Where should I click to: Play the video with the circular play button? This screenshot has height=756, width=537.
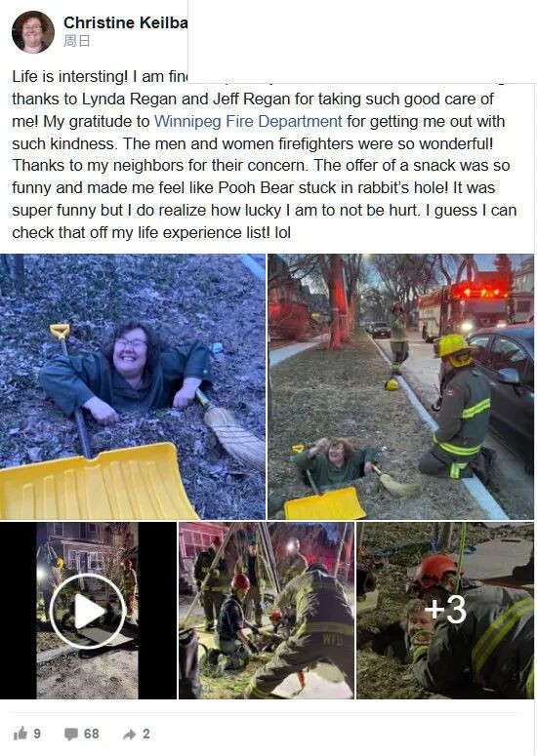coord(88,611)
